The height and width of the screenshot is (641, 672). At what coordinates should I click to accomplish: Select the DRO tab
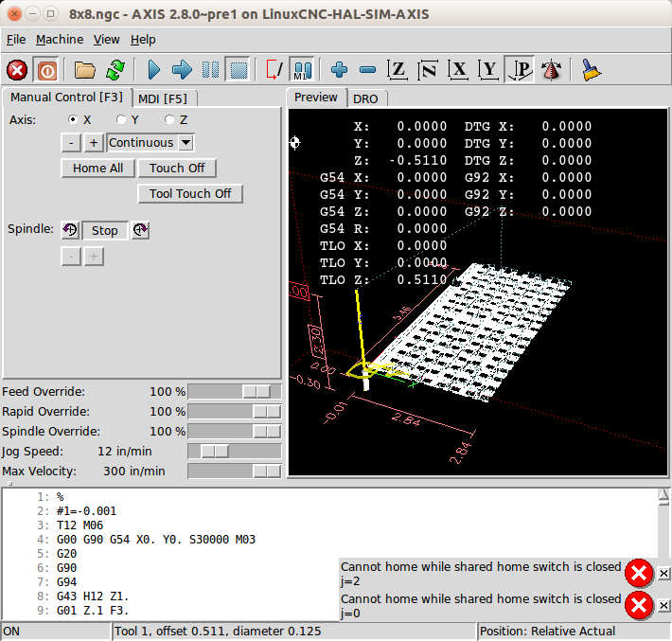365,99
